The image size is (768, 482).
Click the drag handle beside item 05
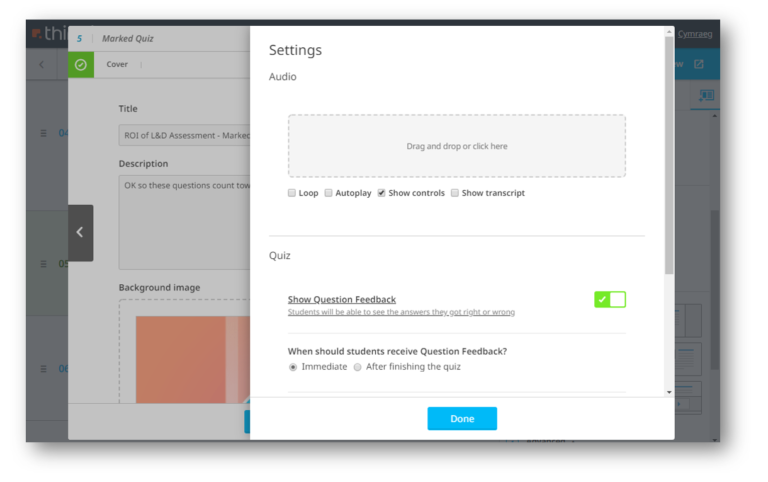coord(44,264)
